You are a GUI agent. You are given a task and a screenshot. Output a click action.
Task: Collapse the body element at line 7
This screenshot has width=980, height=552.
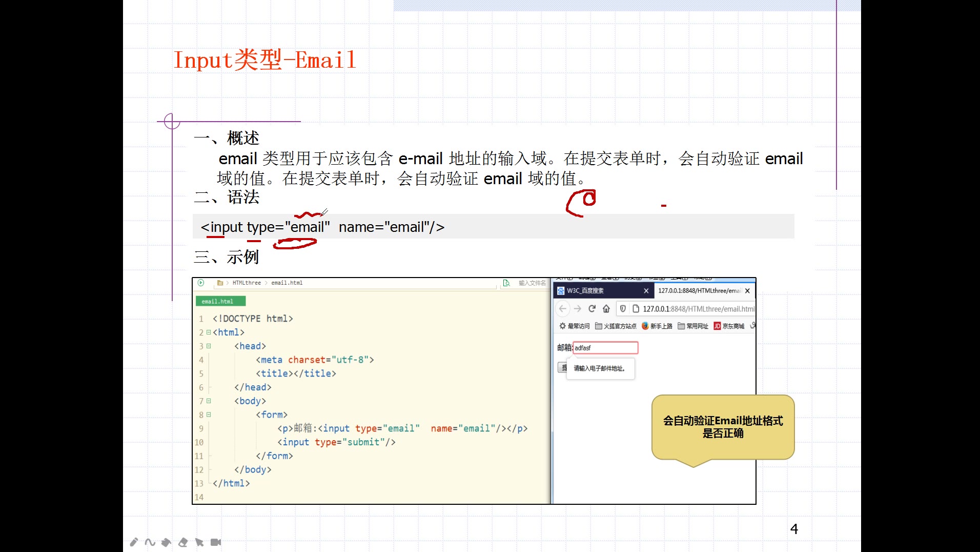[x=209, y=401]
